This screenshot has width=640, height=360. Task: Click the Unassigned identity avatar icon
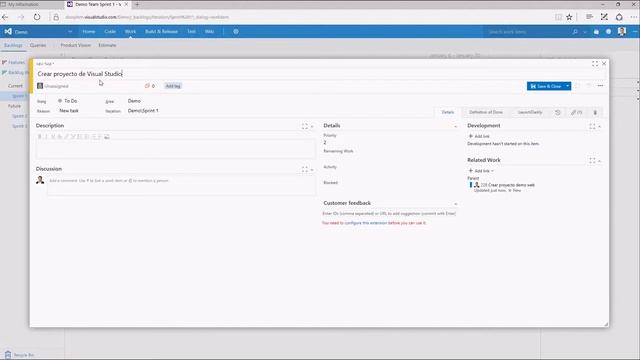coord(40,86)
